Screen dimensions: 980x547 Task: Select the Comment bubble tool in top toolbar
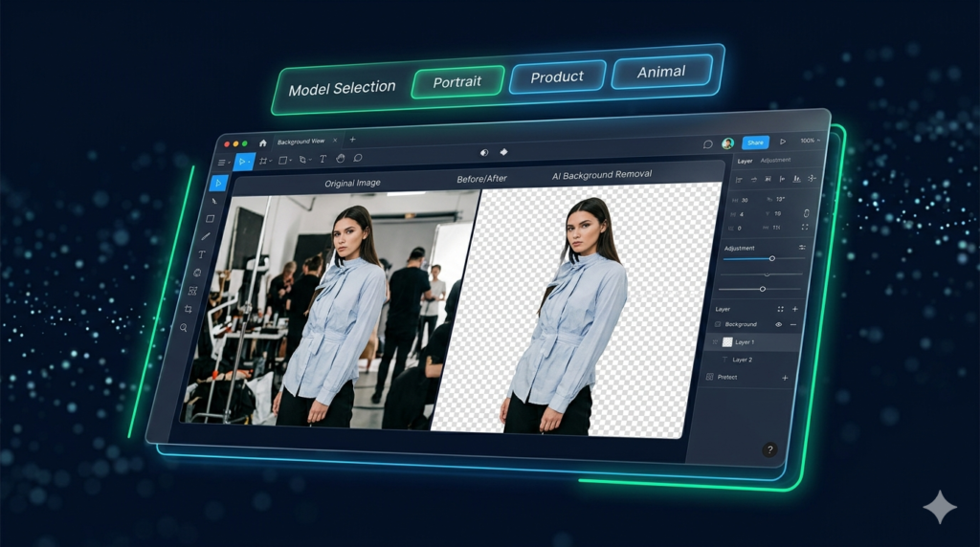[358, 158]
